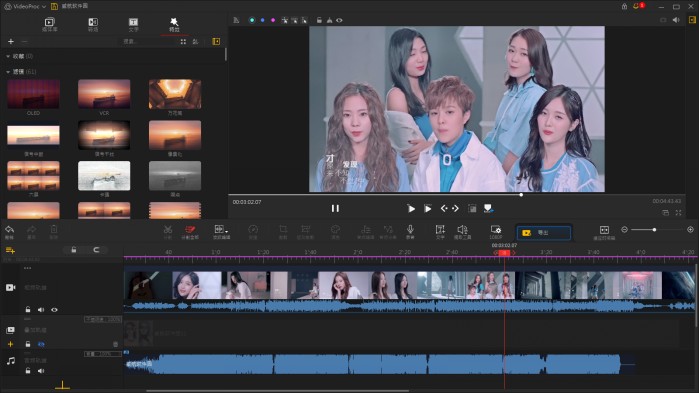Switch to the Media Library tab

click(x=49, y=24)
